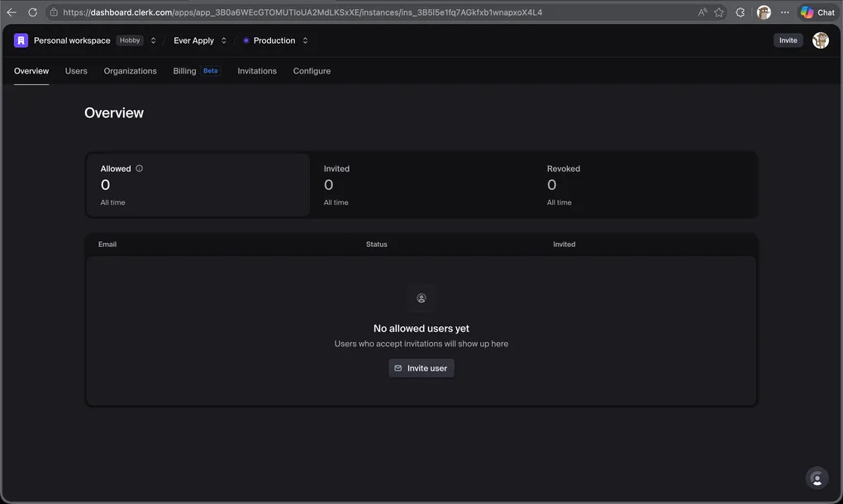Open the Organizations tab
The height and width of the screenshot is (504, 843).
pos(130,71)
